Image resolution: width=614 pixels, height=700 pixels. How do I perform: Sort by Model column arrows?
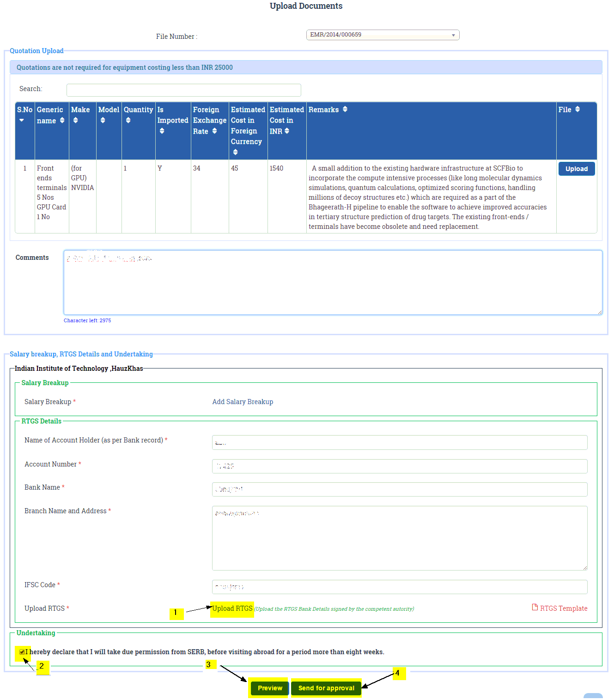click(103, 120)
